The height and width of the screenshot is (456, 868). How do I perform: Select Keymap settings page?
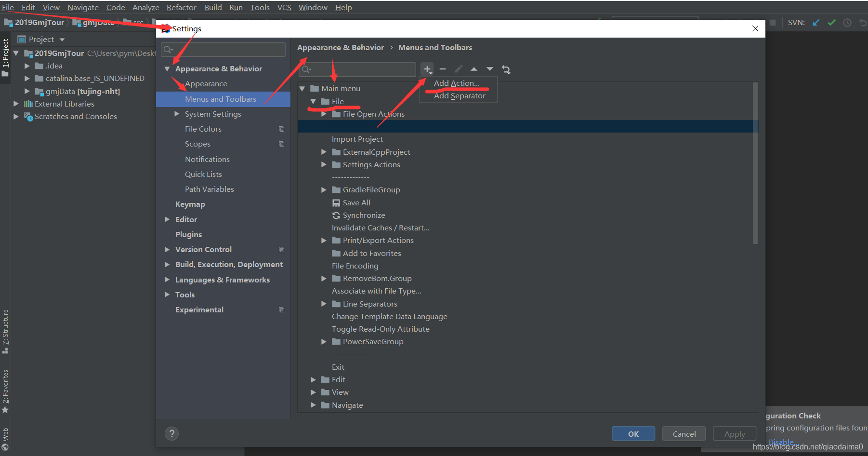(190, 204)
